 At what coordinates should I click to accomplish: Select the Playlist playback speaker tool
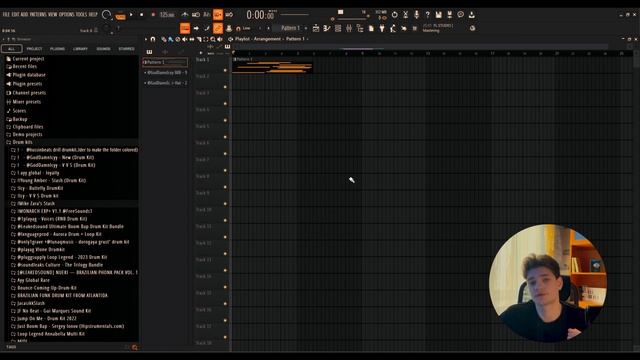220,39
